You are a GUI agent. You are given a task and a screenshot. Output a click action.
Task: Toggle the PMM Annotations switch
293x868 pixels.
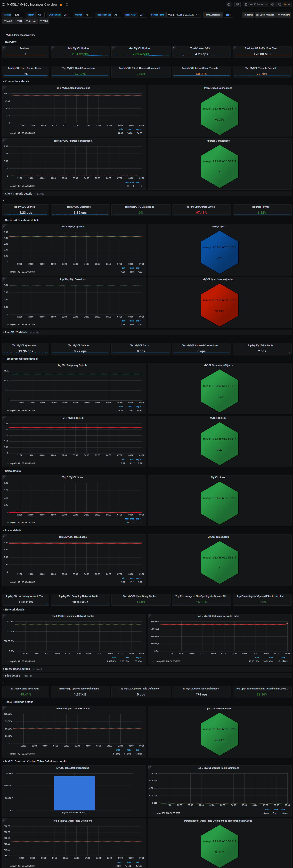pyautogui.click(x=228, y=15)
